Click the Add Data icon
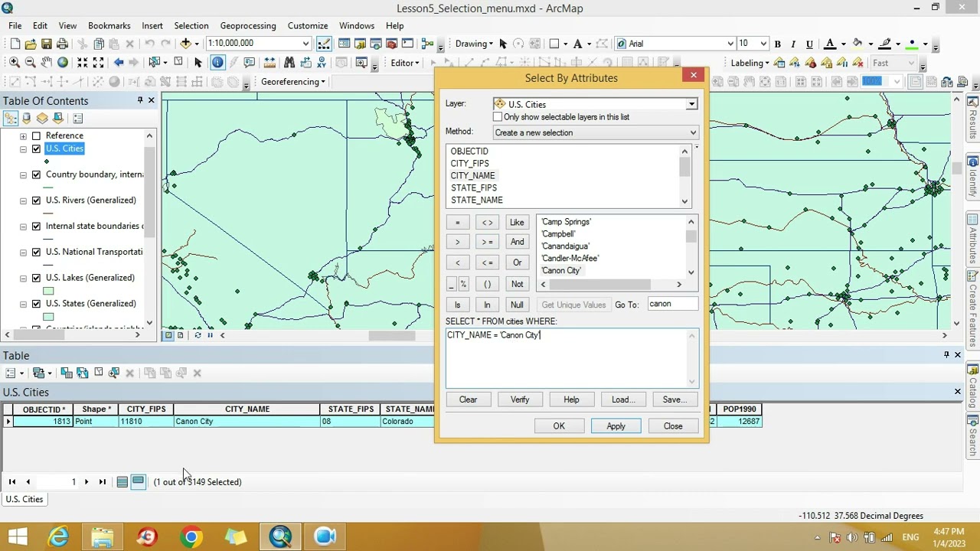 point(185,44)
